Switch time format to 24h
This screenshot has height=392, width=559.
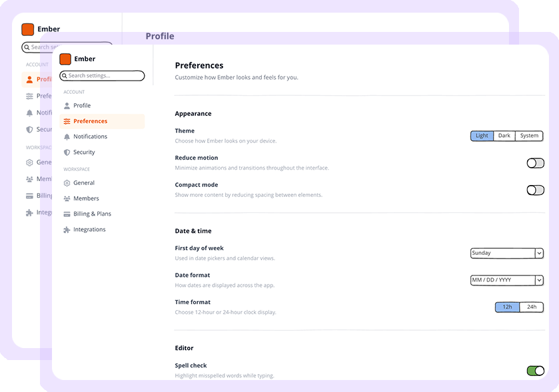[x=532, y=307]
